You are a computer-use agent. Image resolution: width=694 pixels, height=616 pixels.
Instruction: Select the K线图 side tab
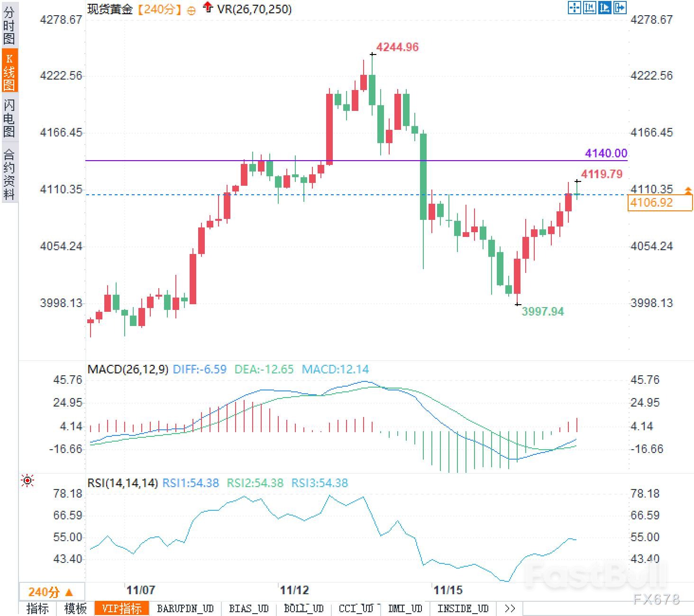pyautogui.click(x=9, y=71)
